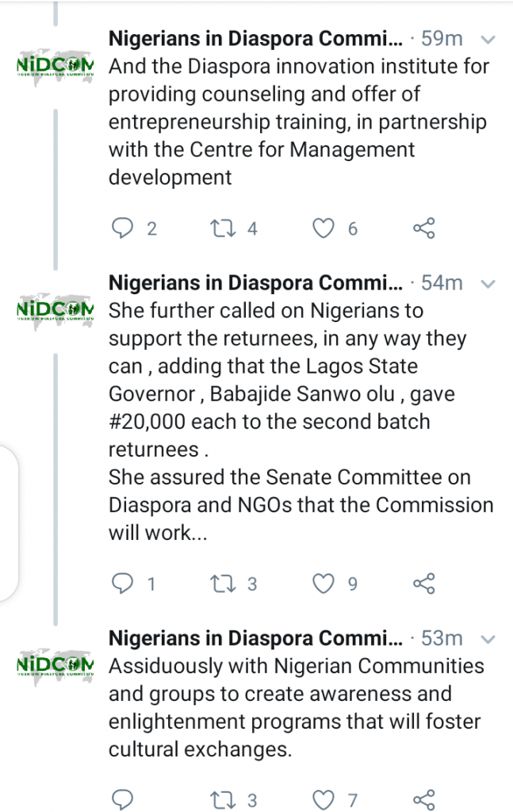The image size is (513, 812).
Task: Open options chevron on the 53m tweet
Action: click(x=488, y=638)
